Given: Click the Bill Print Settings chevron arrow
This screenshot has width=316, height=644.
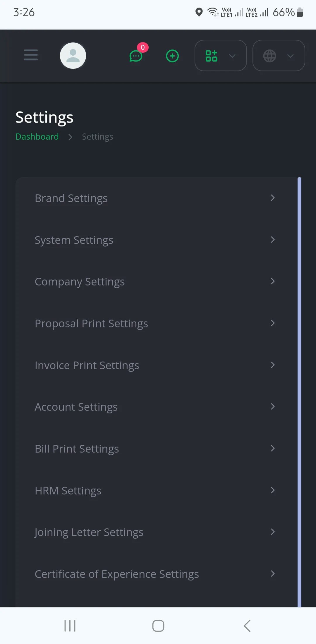Looking at the screenshot, I should [x=272, y=449].
